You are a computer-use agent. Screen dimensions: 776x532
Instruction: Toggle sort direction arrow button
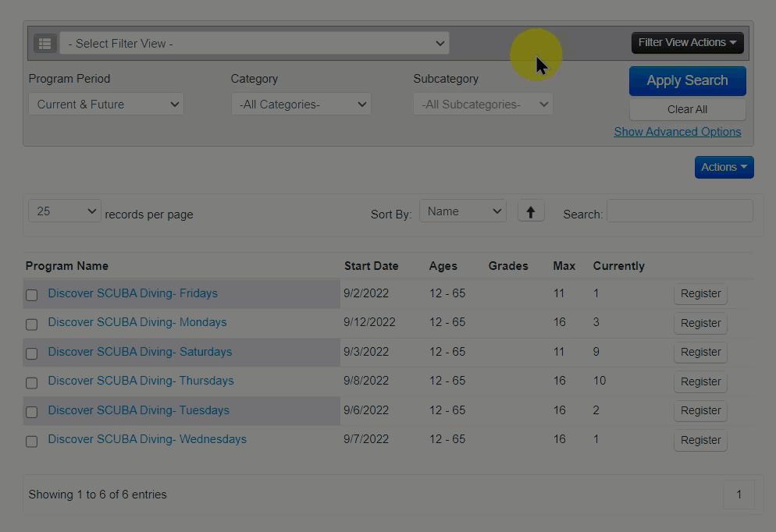[531, 211]
